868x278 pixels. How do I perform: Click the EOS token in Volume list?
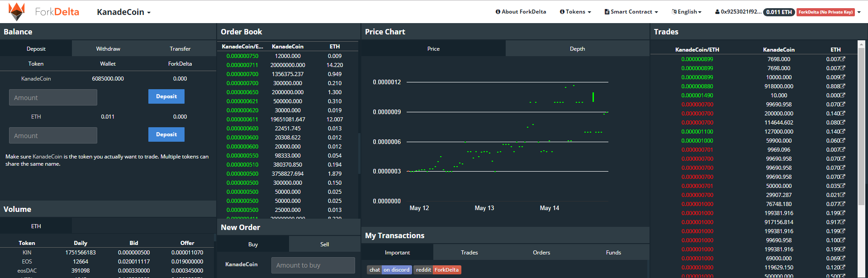pyautogui.click(x=27, y=262)
